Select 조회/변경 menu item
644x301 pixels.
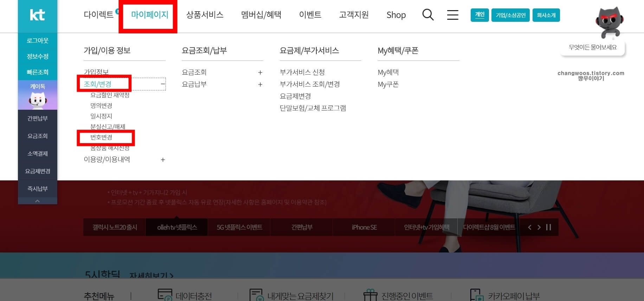pyautogui.click(x=97, y=84)
